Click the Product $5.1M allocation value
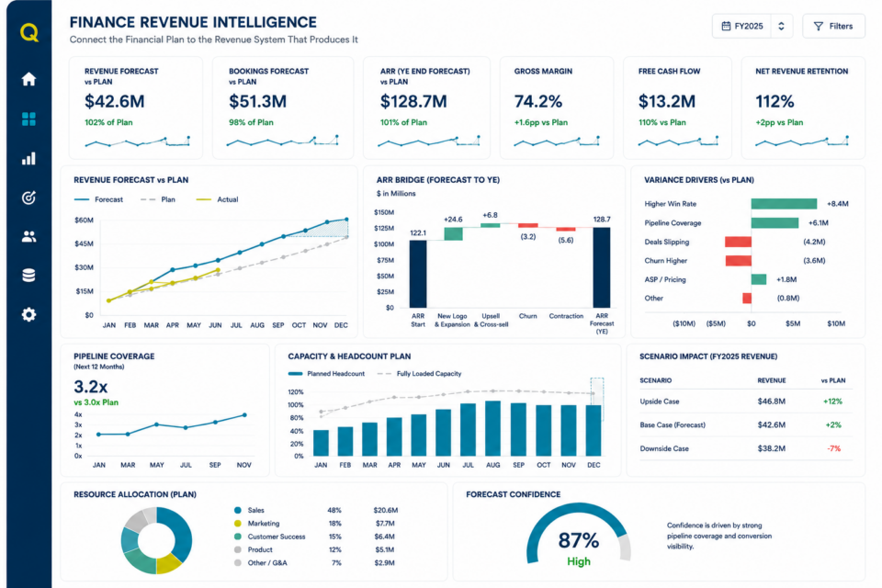 pos(384,549)
